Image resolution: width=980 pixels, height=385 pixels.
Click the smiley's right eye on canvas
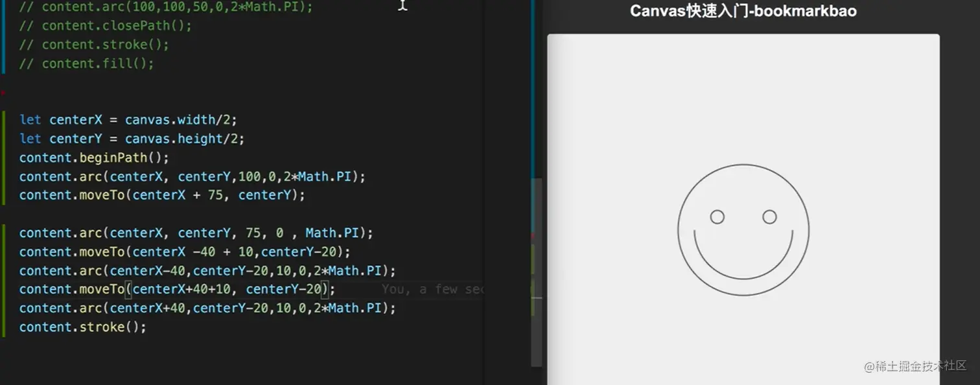(x=769, y=217)
